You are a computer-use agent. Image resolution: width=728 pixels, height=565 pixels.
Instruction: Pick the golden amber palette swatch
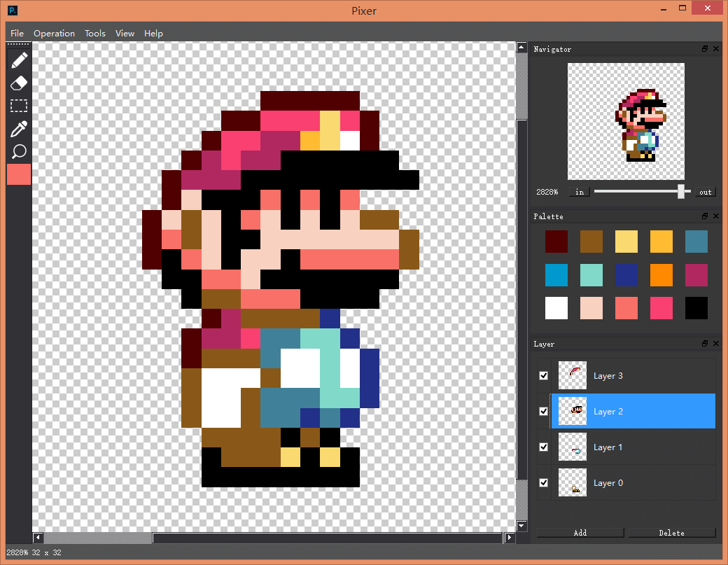click(661, 242)
